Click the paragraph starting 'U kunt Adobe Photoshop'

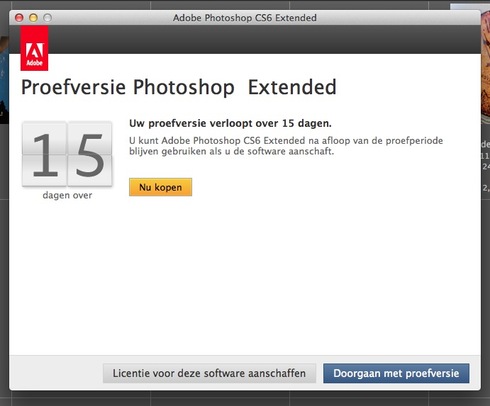[286, 146]
